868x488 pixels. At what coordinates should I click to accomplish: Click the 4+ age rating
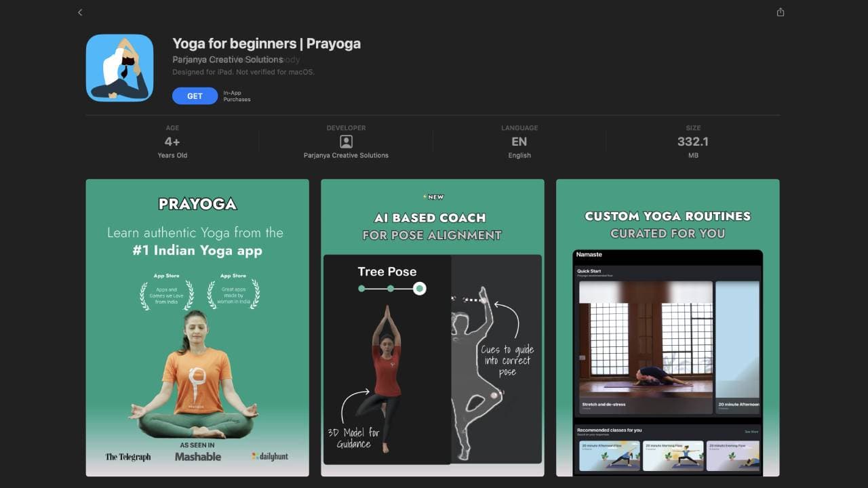coord(172,142)
